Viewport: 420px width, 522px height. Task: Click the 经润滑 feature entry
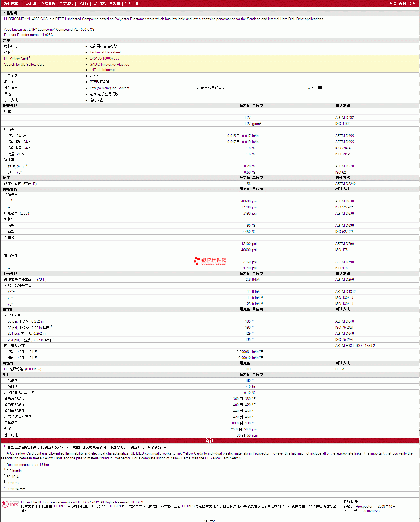click(x=317, y=88)
